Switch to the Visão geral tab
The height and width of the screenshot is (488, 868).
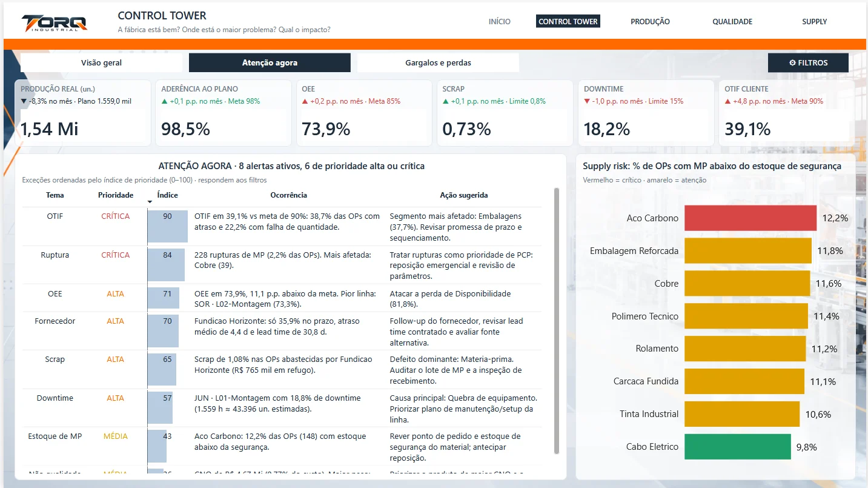point(101,63)
